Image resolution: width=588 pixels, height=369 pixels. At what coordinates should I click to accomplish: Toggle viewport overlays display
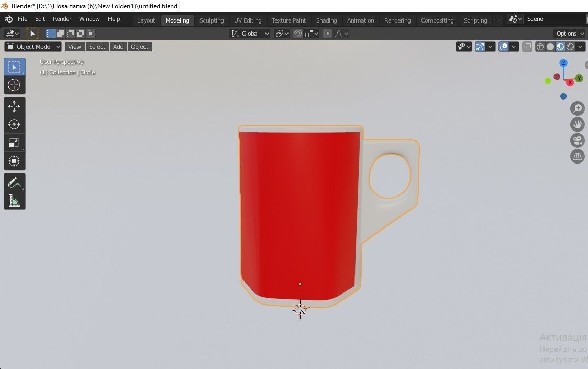[504, 47]
